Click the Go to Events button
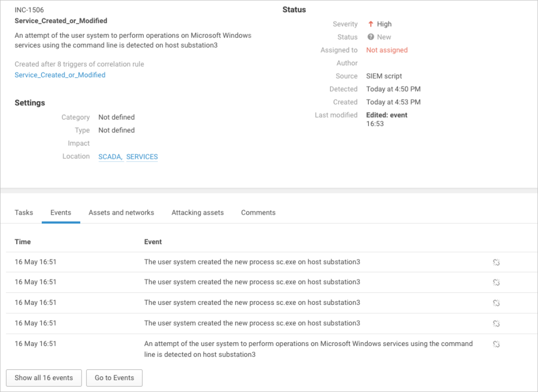This screenshot has height=392, width=538. tap(114, 378)
